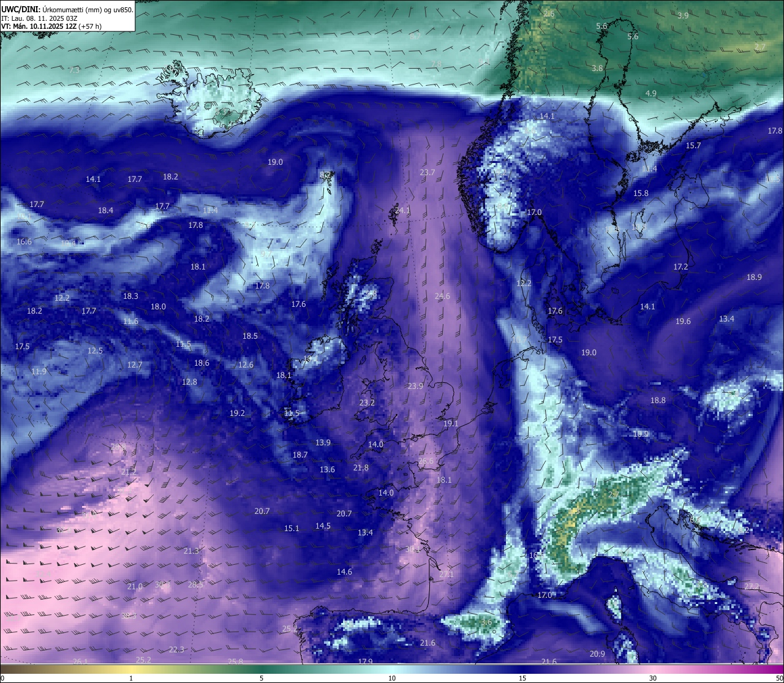This screenshot has height=683, width=784.
Task: Click the map value 12.8
Action: point(189,382)
